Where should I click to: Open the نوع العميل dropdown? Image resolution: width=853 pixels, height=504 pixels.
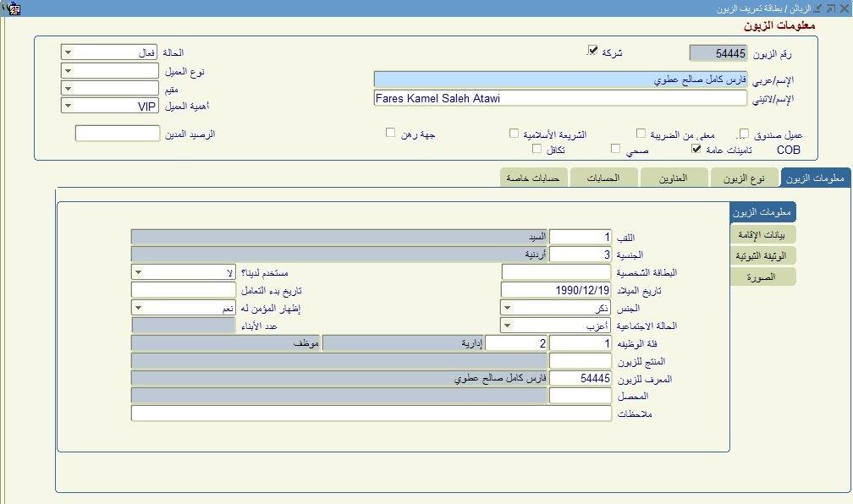[x=69, y=71]
